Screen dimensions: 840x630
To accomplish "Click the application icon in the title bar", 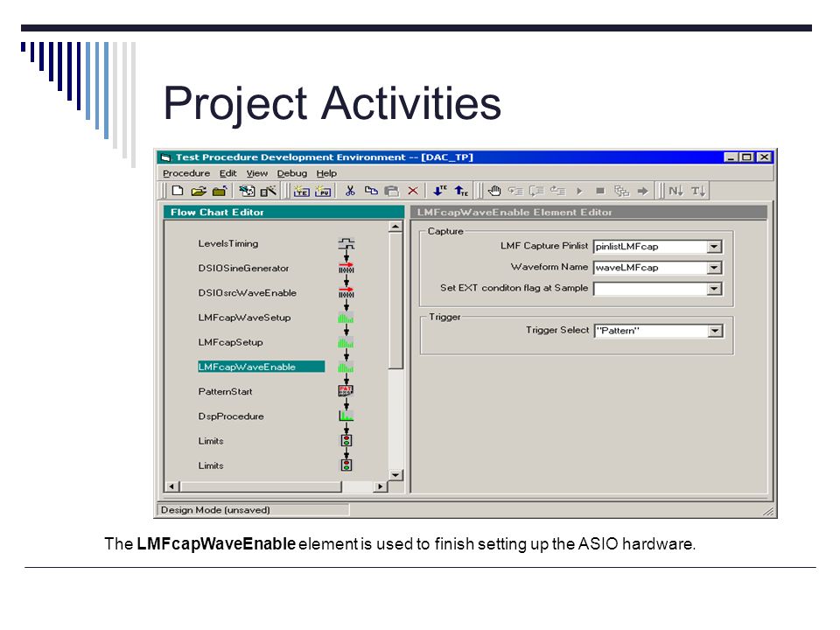I will pyautogui.click(x=165, y=157).
